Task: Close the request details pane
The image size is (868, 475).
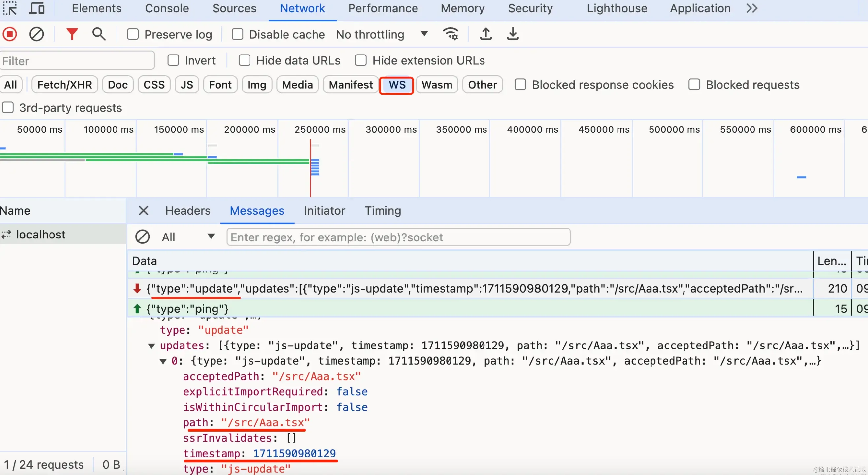Action: pyautogui.click(x=143, y=211)
